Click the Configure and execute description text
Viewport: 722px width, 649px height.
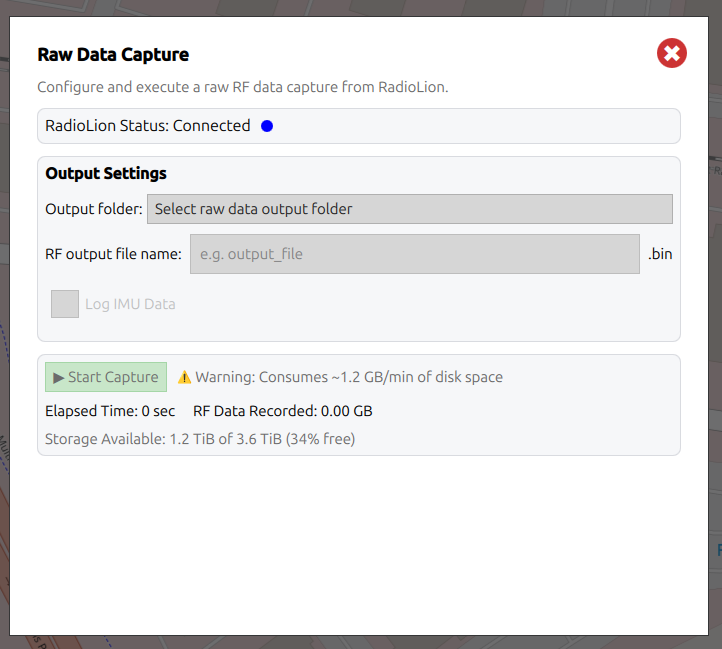pos(243,87)
